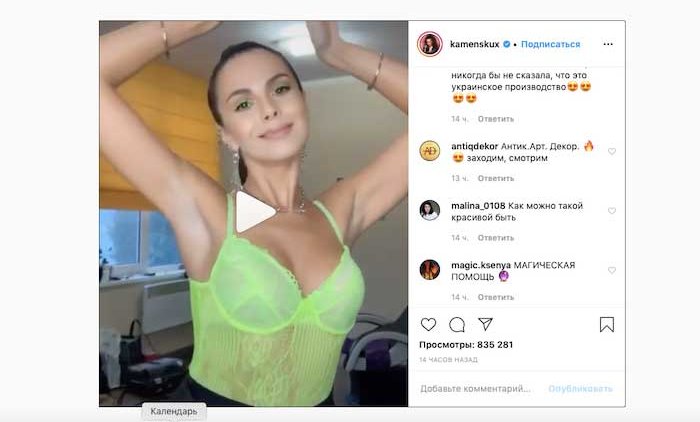This screenshot has height=422, width=700.
Task: Save the post with the bookmark icon
Action: tap(607, 325)
